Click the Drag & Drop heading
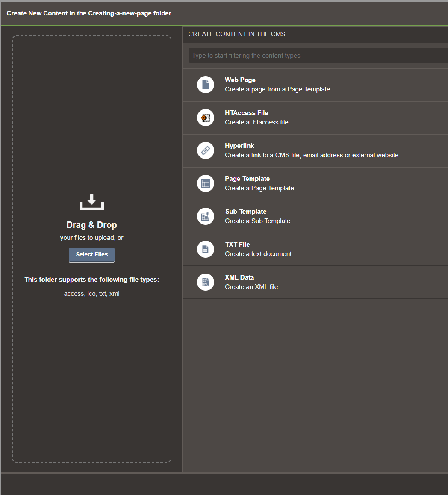Image resolution: width=448 pixels, height=495 pixels. coord(91,225)
